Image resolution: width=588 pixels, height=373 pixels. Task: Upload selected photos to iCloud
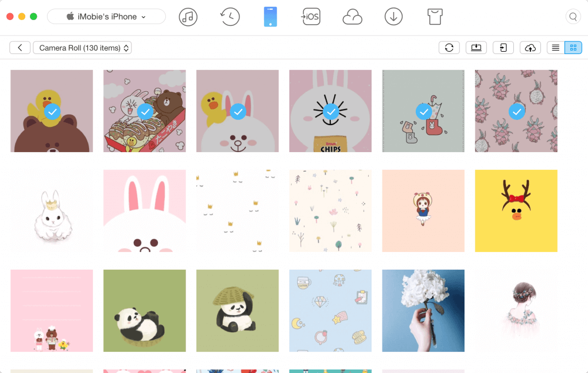point(531,48)
